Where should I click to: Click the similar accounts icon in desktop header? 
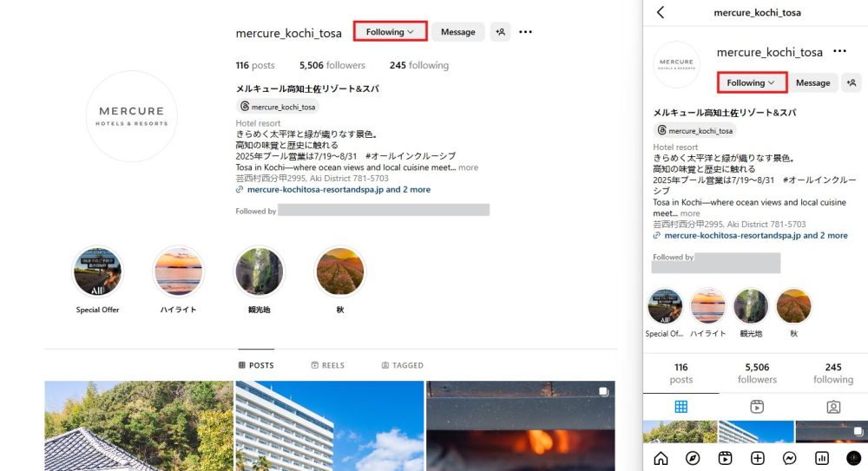coord(501,32)
